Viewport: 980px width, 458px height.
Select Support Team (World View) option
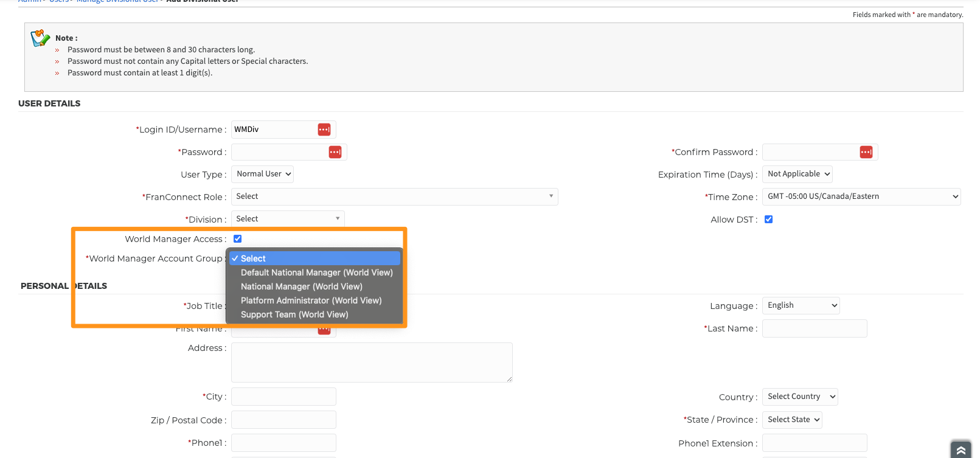click(x=294, y=314)
